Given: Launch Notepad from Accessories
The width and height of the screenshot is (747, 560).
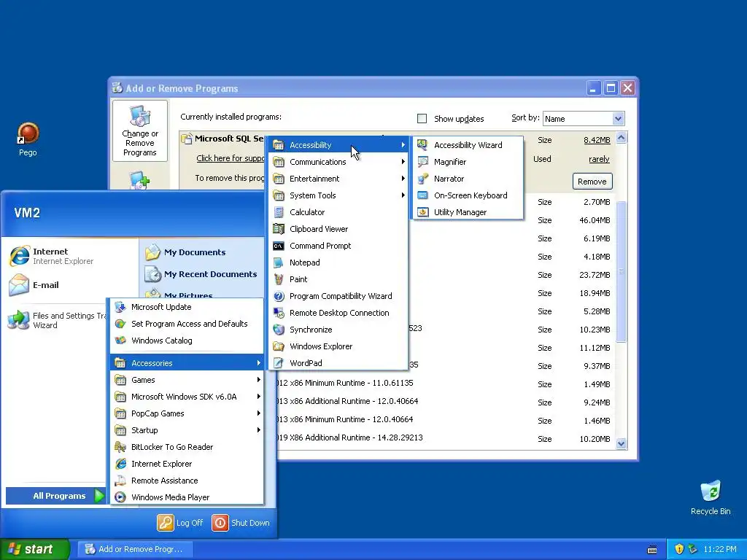Looking at the screenshot, I should coord(338,262).
